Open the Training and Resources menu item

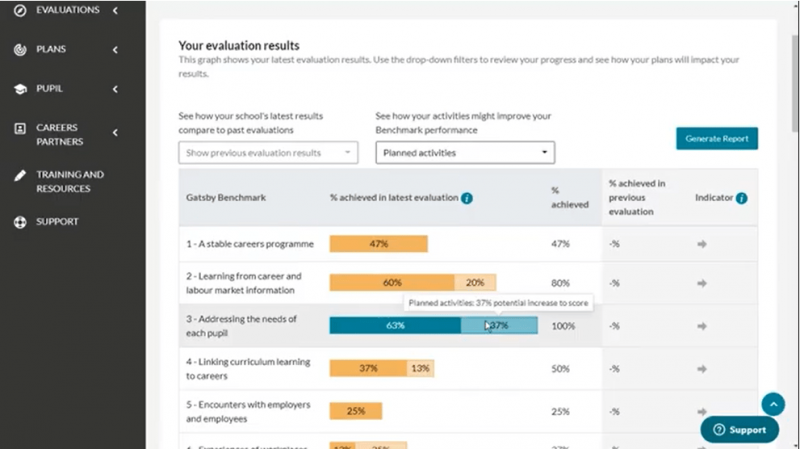[x=70, y=181]
